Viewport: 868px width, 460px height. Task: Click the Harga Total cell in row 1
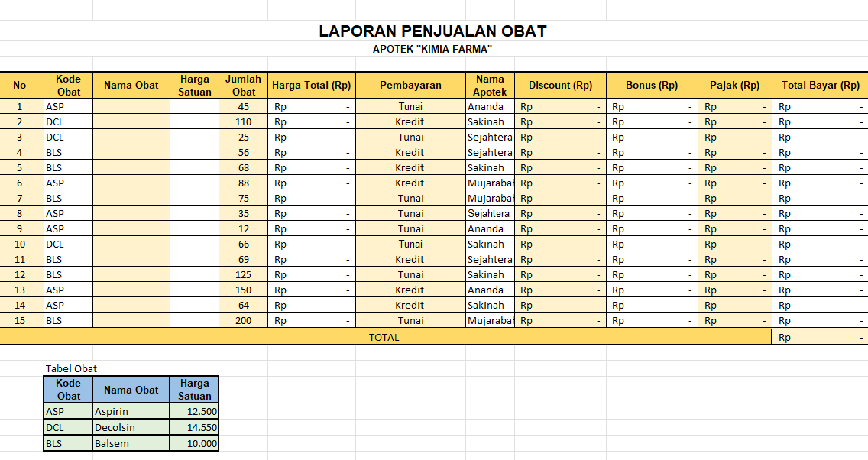[x=312, y=106]
